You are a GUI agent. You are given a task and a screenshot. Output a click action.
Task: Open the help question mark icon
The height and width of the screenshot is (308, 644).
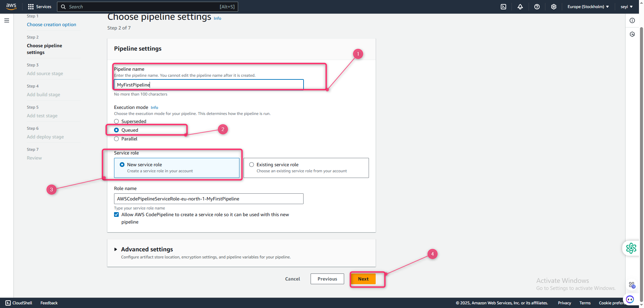pos(537,7)
